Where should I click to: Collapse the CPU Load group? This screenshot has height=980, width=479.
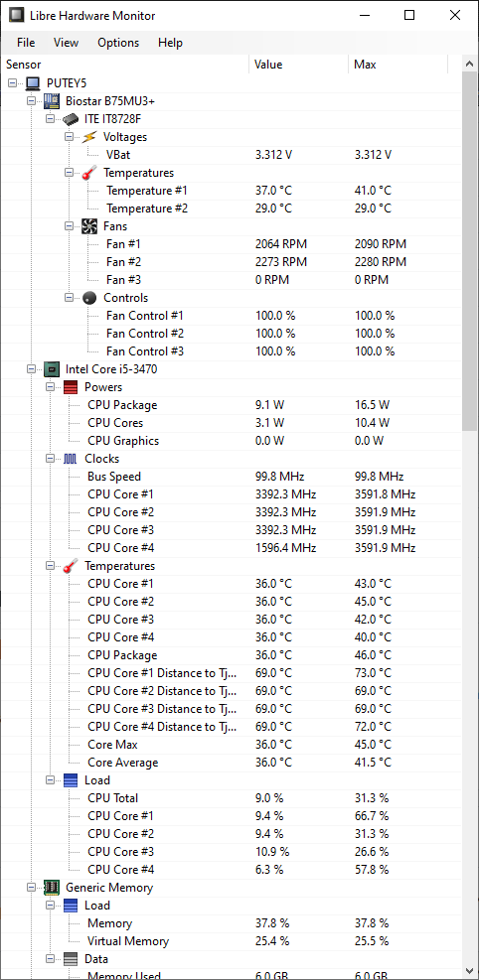[x=50, y=780]
